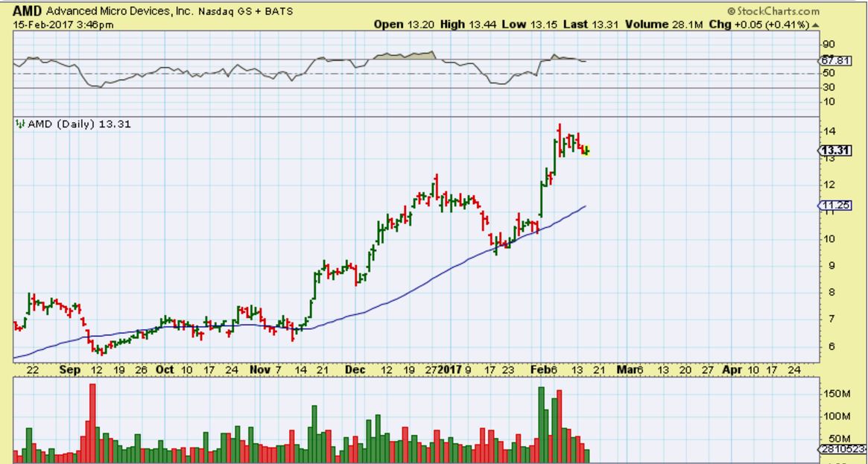
Task: Click the 15-Feb-2017 3:46pm timestamp
Action: pos(63,25)
